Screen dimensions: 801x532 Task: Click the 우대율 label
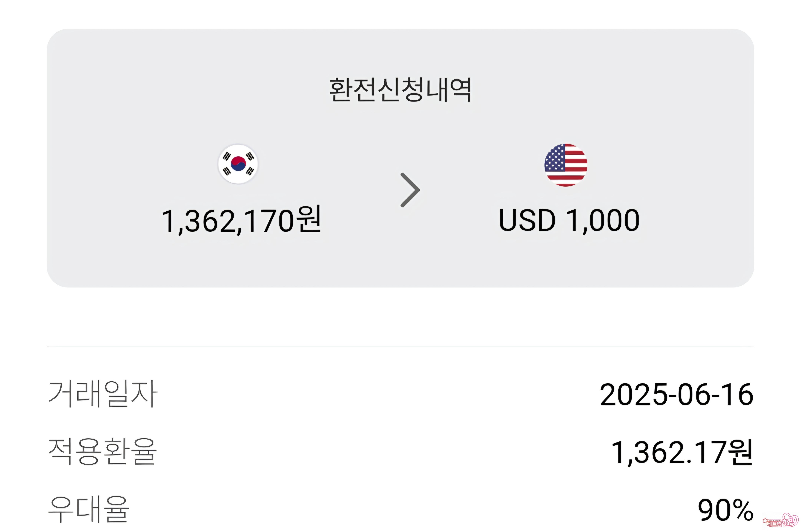(x=88, y=509)
